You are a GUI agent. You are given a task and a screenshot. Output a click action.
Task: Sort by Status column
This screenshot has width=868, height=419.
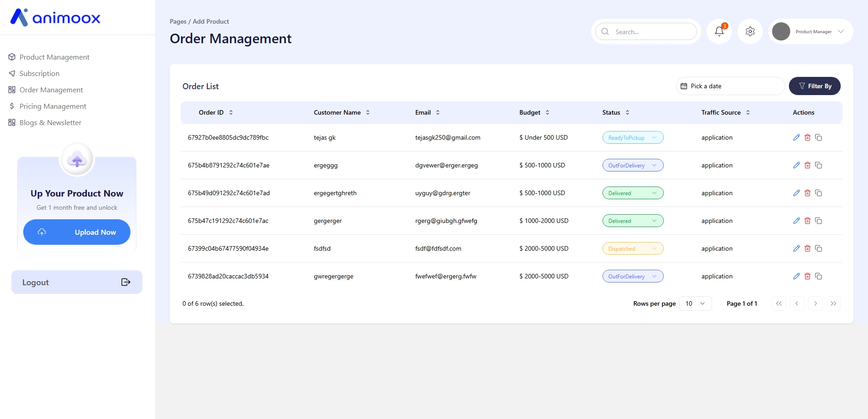[616, 112]
